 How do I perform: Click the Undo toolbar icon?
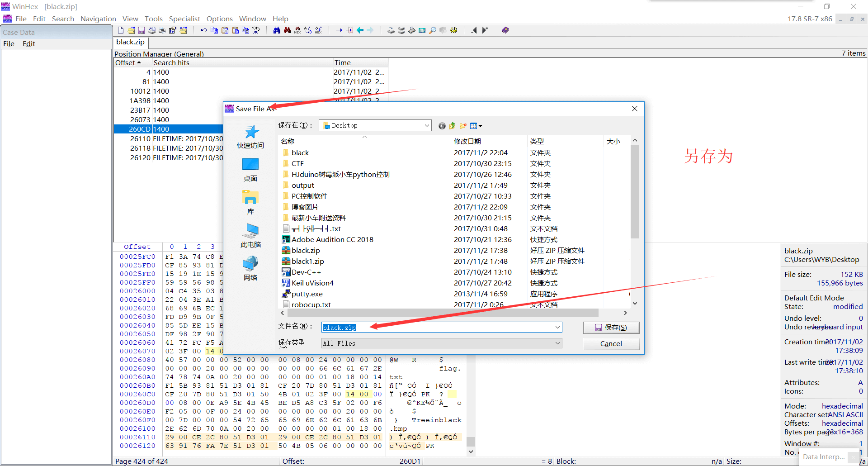point(204,30)
